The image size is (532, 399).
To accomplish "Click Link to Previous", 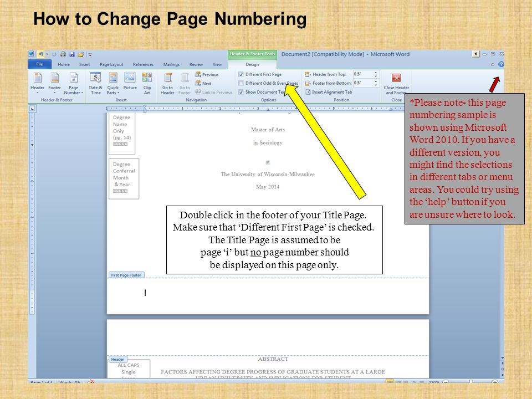I will pyautogui.click(x=214, y=92).
